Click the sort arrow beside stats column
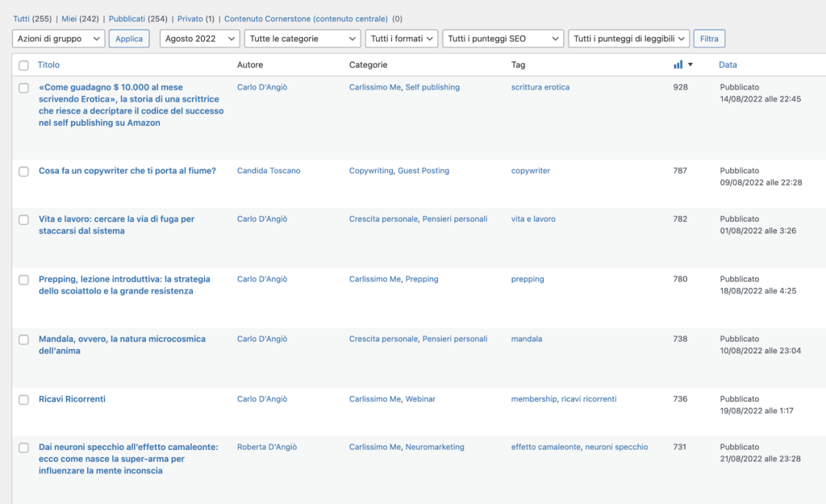This screenshot has width=826, height=504. click(690, 65)
